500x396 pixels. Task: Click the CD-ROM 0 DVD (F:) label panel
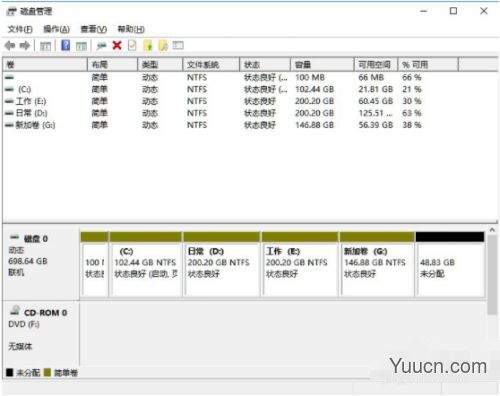point(41,333)
